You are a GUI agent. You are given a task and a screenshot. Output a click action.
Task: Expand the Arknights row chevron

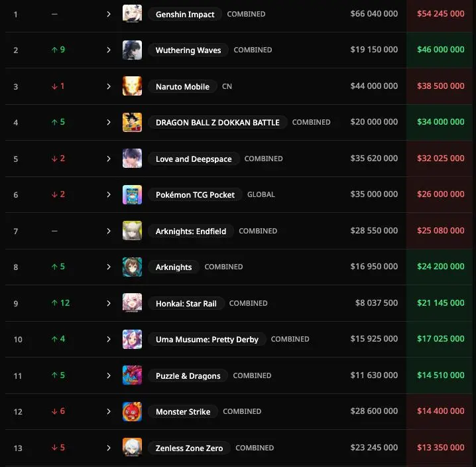[109, 267]
